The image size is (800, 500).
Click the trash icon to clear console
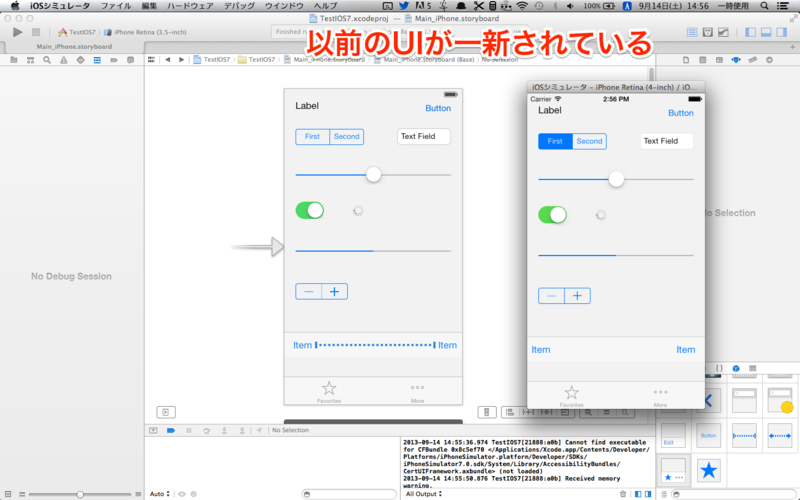pos(622,493)
